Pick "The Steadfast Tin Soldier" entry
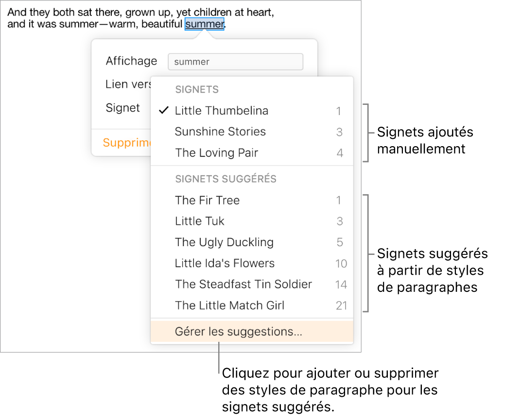This screenshot has height=420, width=505. (244, 284)
